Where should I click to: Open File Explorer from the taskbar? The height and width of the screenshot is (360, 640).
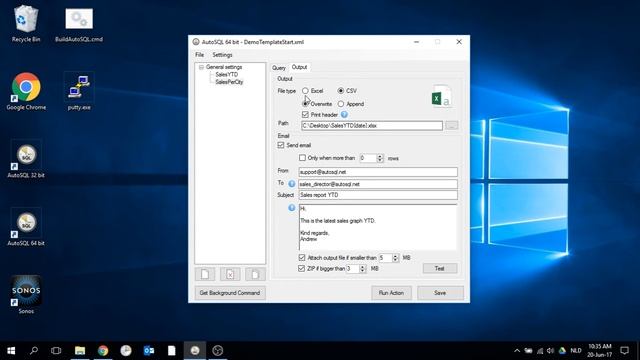coord(80,351)
